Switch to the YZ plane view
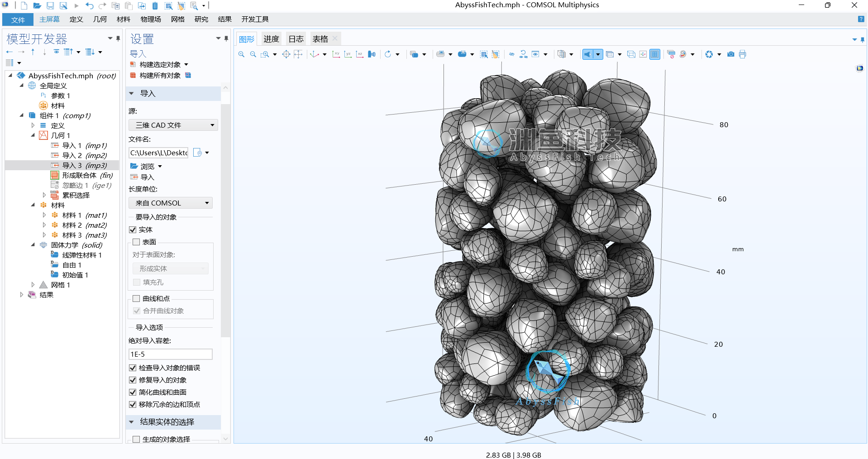Image resolution: width=868 pixels, height=459 pixels. 348,54
